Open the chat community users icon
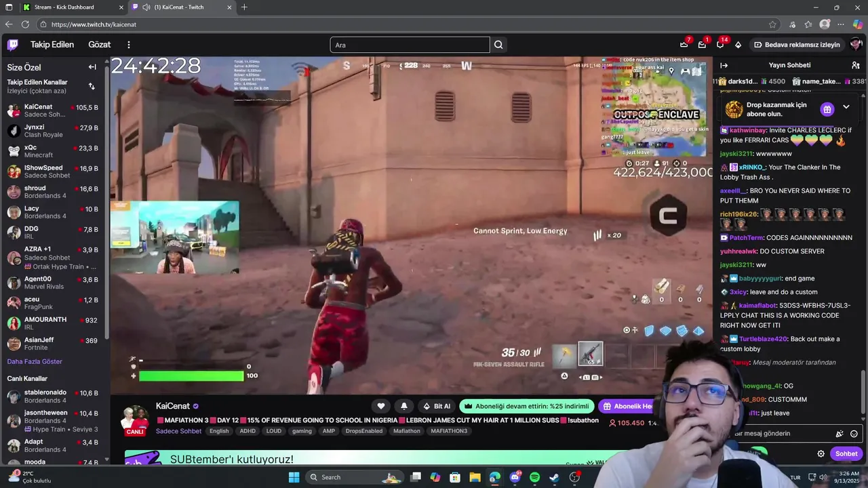 (x=856, y=65)
